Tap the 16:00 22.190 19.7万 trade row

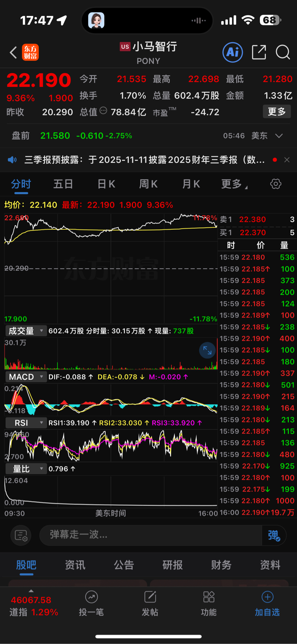257,512
